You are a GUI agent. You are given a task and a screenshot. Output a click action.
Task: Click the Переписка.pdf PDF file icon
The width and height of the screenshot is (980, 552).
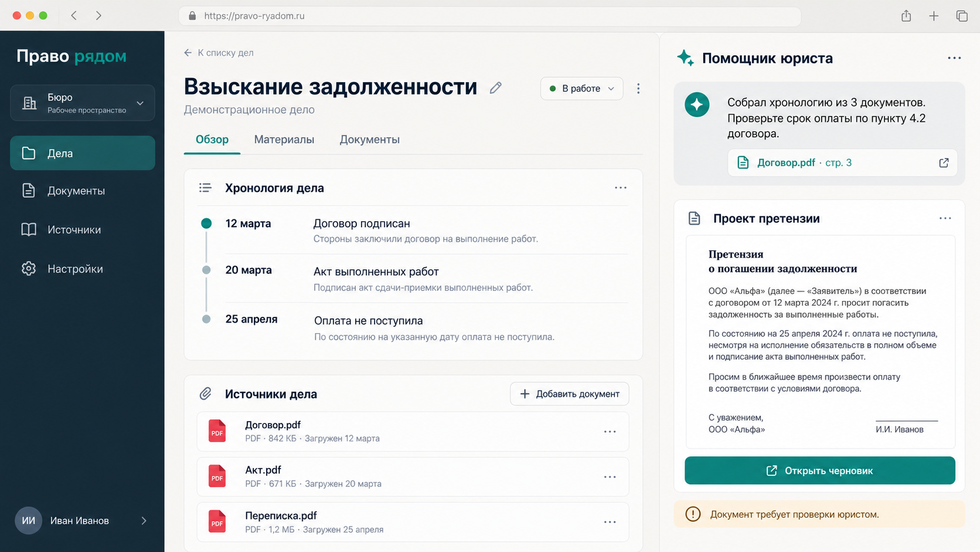click(x=217, y=521)
